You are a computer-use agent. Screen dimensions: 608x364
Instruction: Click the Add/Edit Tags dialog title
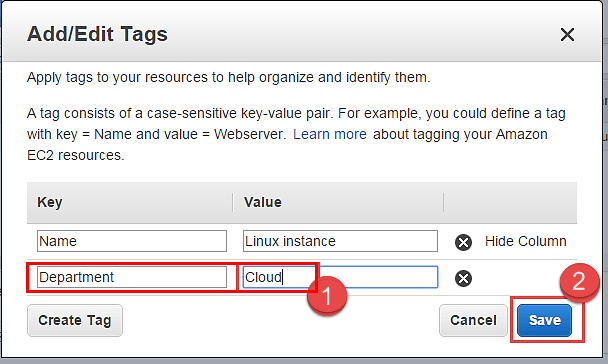coord(97,34)
